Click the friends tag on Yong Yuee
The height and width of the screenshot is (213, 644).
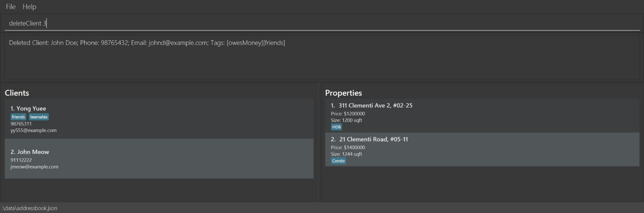(18, 117)
